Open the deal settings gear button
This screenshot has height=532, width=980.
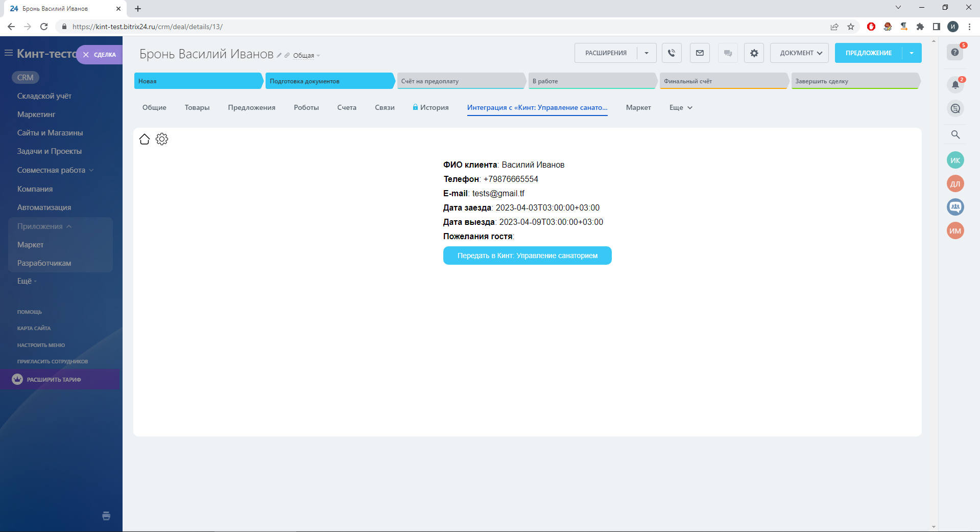[x=754, y=53]
